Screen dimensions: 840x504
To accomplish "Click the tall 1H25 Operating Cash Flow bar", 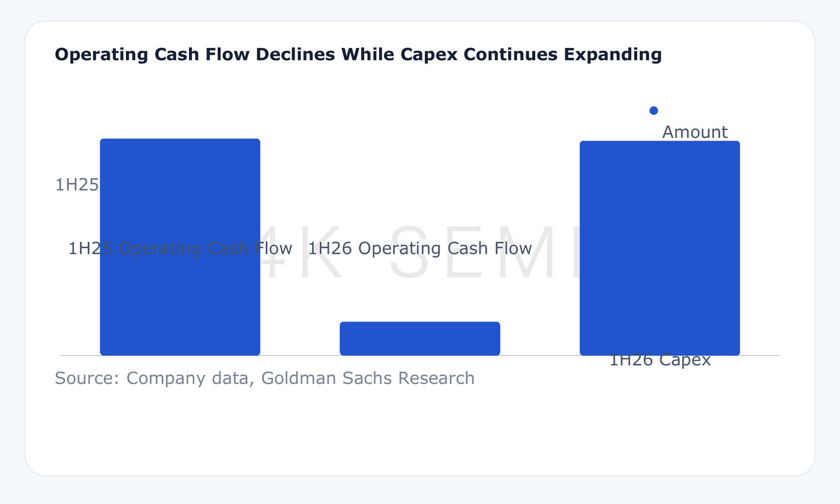I will 180,247.
